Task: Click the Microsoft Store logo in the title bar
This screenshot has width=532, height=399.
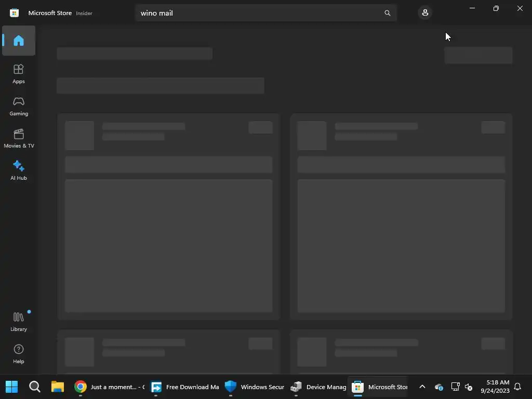Action: (x=14, y=13)
